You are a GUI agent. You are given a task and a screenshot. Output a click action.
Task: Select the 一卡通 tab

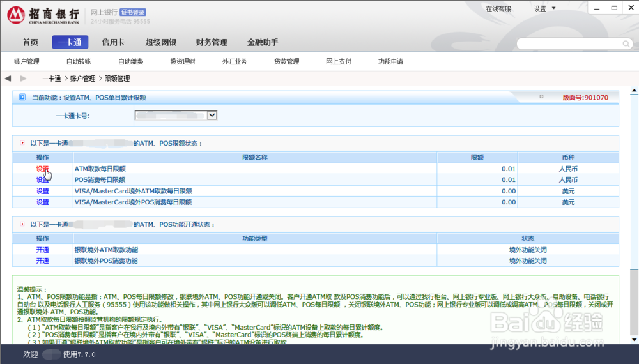70,42
